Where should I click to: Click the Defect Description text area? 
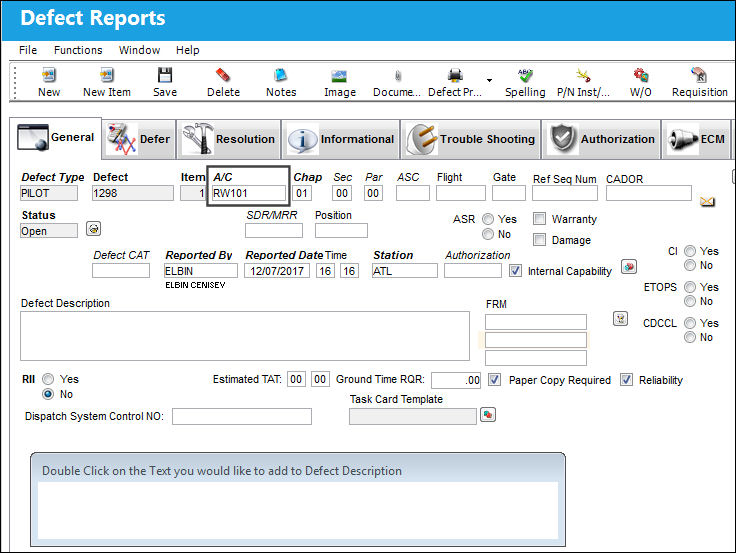pyautogui.click(x=245, y=336)
